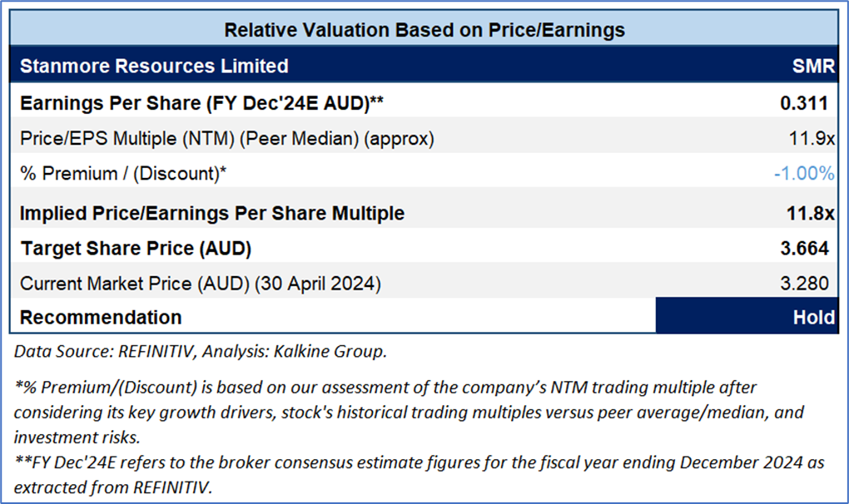Click the 0.311 EPS value
Viewport: 849px width, 504px height.
(803, 103)
